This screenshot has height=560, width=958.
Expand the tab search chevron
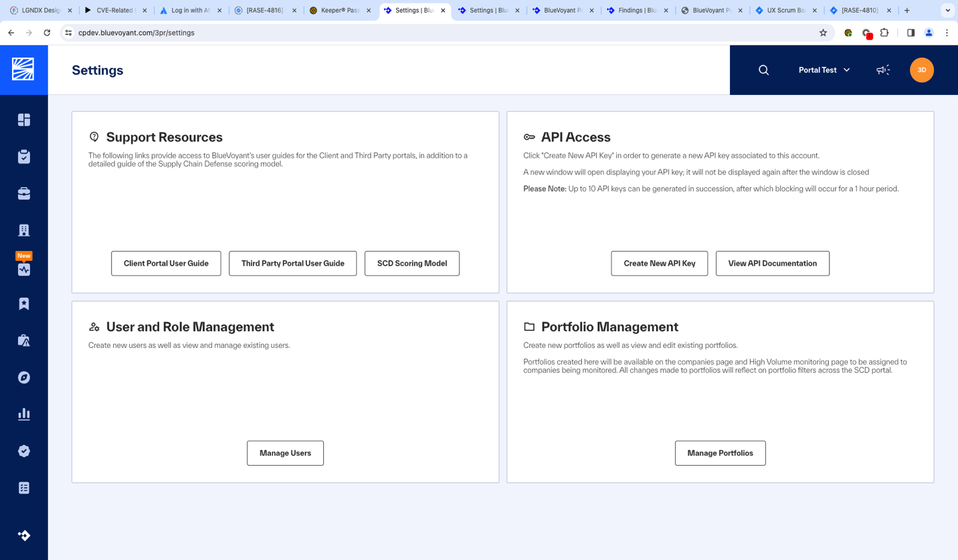click(x=947, y=11)
